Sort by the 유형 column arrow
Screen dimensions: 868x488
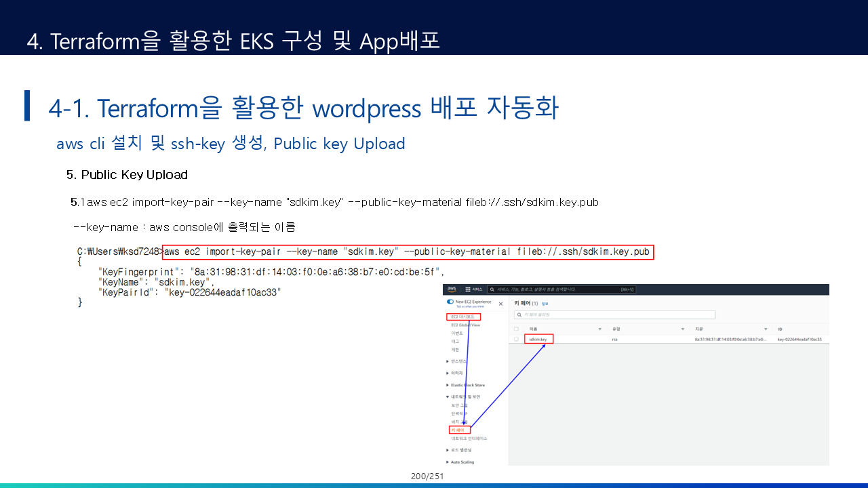(x=683, y=329)
